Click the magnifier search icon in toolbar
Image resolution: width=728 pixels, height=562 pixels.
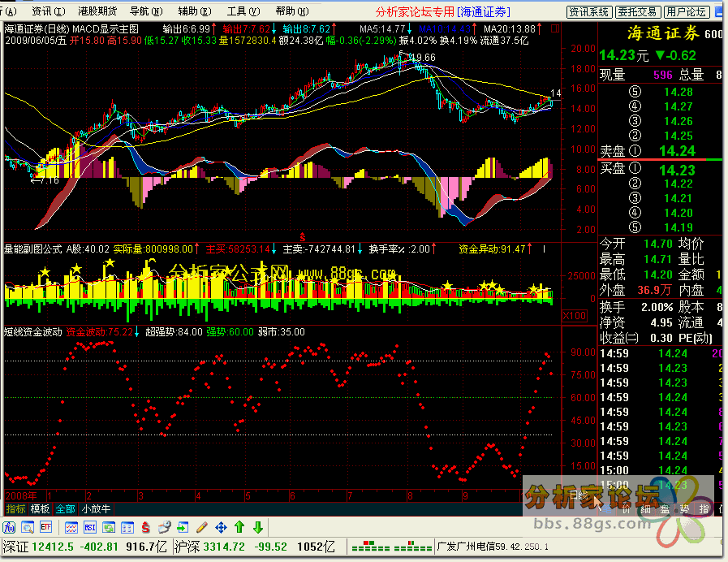(x=28, y=528)
